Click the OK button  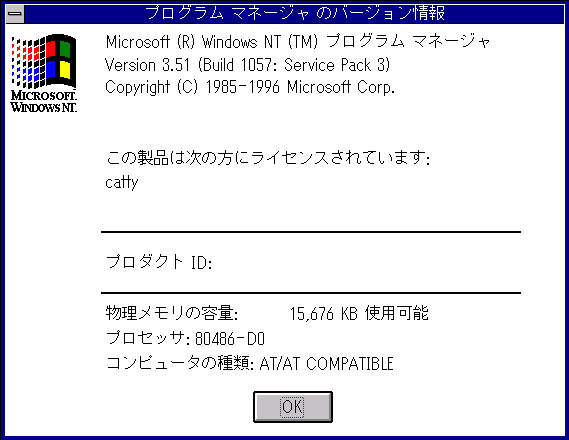click(x=292, y=407)
